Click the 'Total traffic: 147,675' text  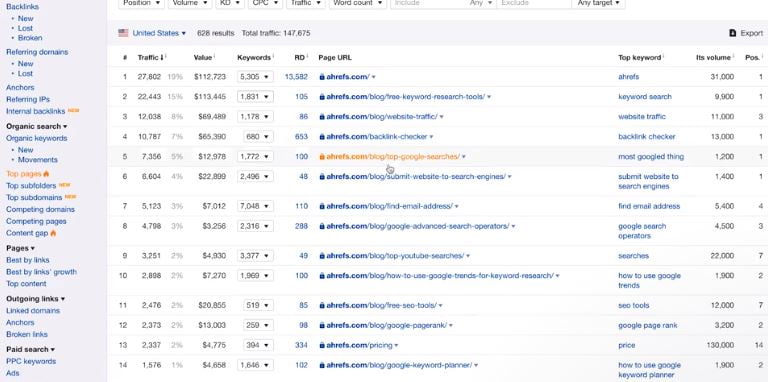(276, 33)
